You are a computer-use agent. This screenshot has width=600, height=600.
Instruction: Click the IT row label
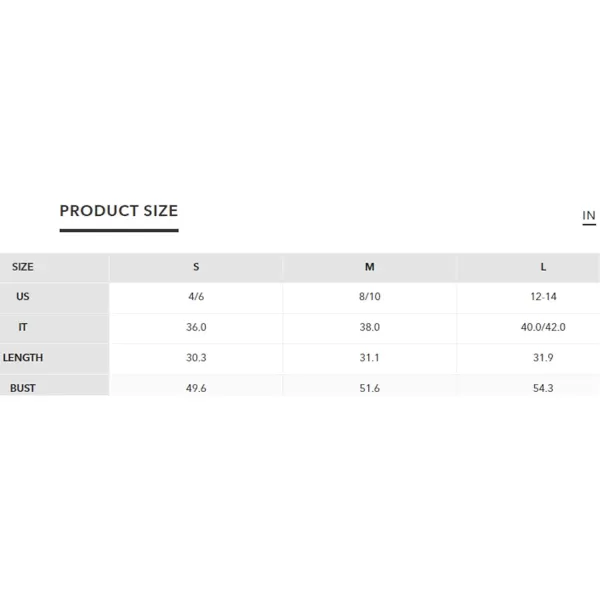[x=23, y=327]
